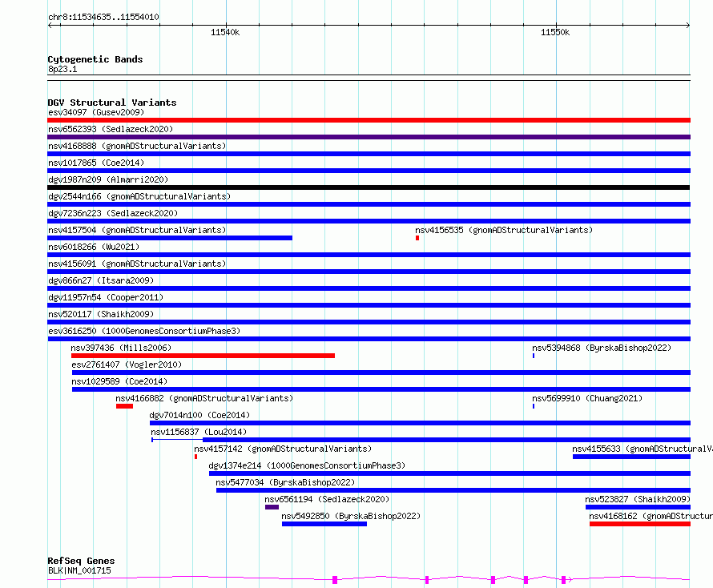Click the nsv1156837 (Lou2014) label
Viewport: 713px width, 588px height.
click(x=199, y=432)
